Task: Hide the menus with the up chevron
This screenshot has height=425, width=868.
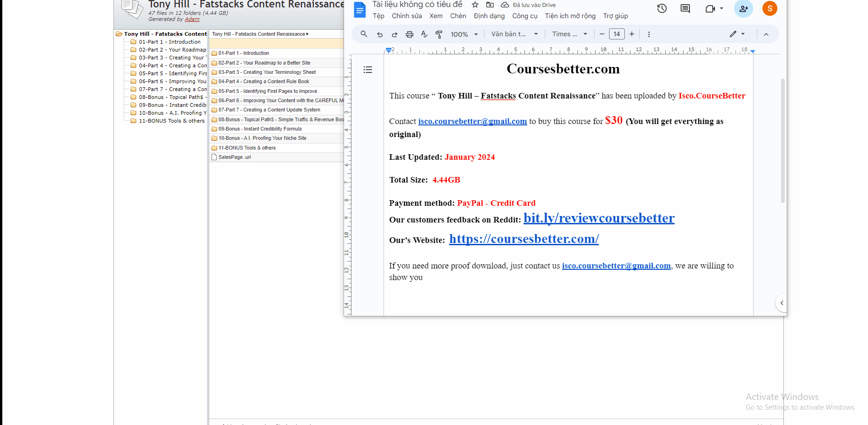Action: pos(766,34)
